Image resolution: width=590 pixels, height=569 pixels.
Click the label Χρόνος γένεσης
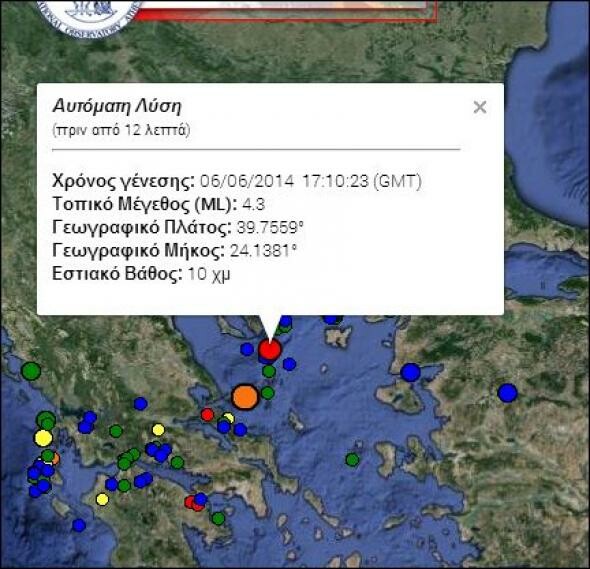(x=124, y=181)
